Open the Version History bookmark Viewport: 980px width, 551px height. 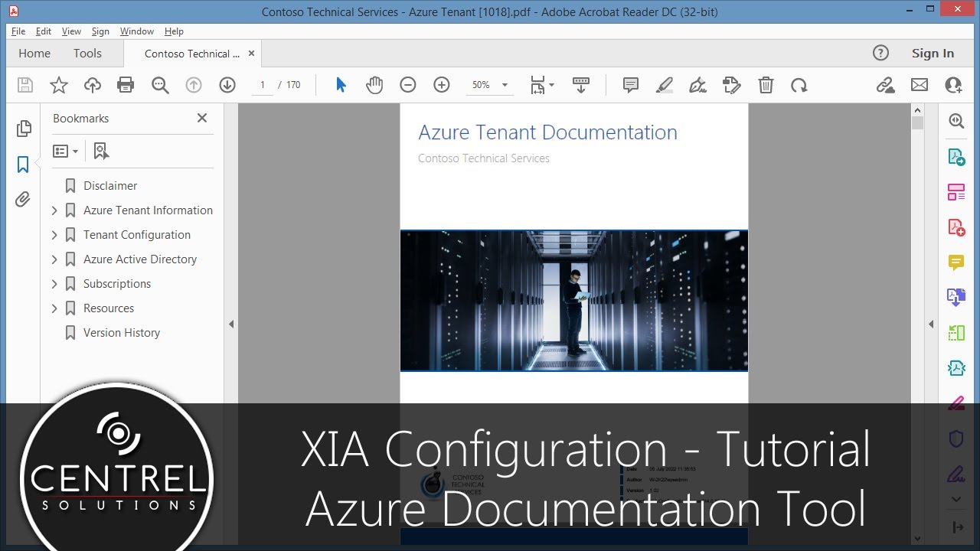tap(122, 333)
